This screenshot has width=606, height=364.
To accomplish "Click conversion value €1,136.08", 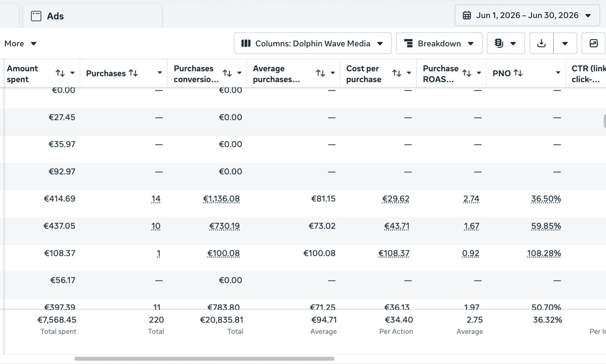I will click(x=221, y=199).
